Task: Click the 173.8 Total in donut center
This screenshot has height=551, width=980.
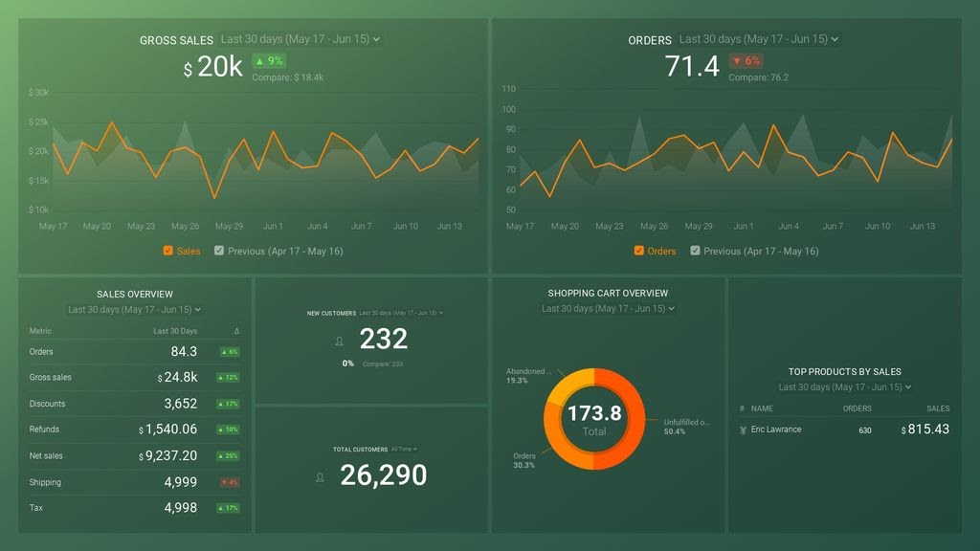Action: coord(594,418)
